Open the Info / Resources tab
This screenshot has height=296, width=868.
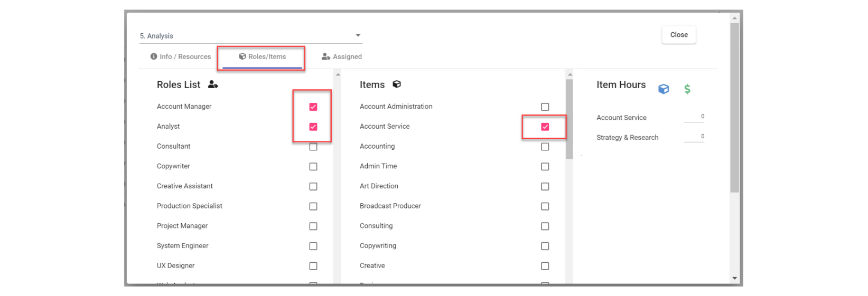click(180, 56)
